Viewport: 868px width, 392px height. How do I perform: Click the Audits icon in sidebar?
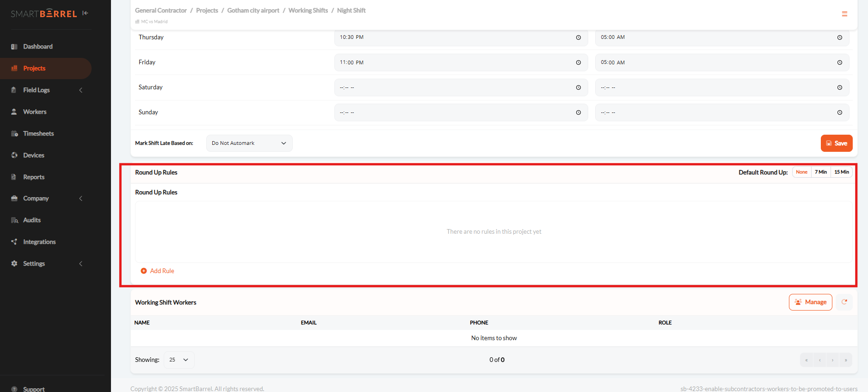[x=14, y=220]
